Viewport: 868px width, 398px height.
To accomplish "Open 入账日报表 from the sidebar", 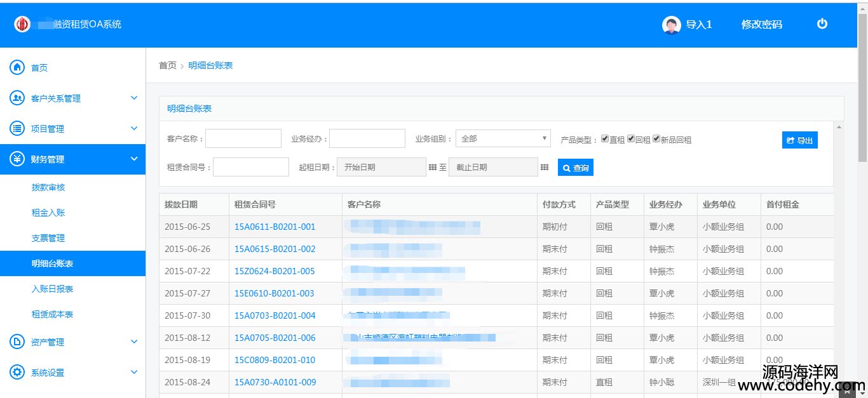I will [x=52, y=289].
